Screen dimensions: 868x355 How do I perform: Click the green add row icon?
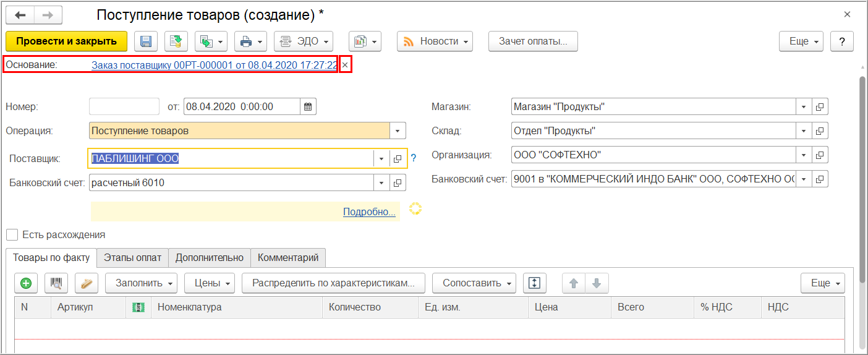[x=26, y=283]
